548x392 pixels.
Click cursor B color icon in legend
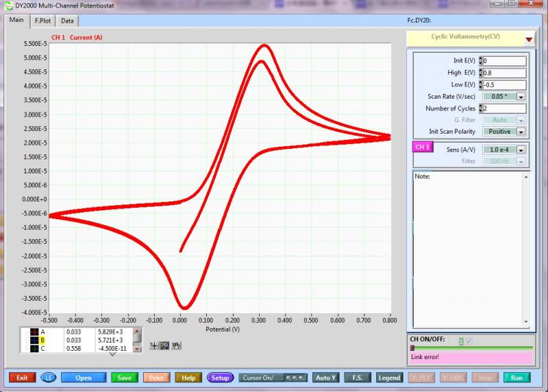tap(34, 340)
